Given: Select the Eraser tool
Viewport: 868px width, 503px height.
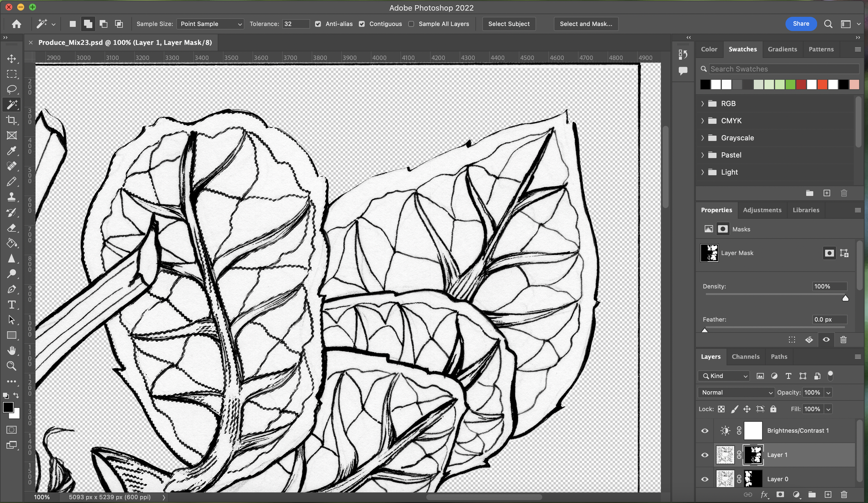Looking at the screenshot, I should [11, 228].
